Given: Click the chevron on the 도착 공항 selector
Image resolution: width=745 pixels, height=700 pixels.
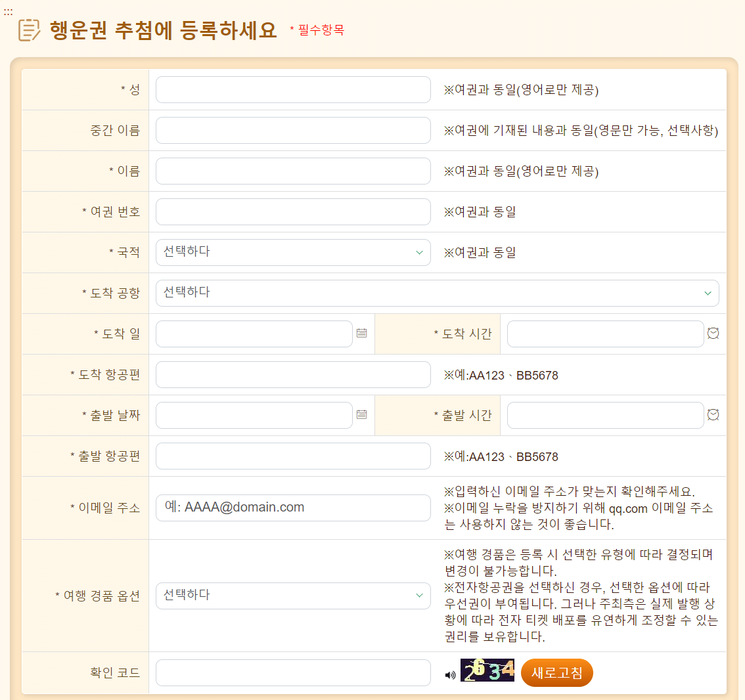Looking at the screenshot, I should coord(708,293).
